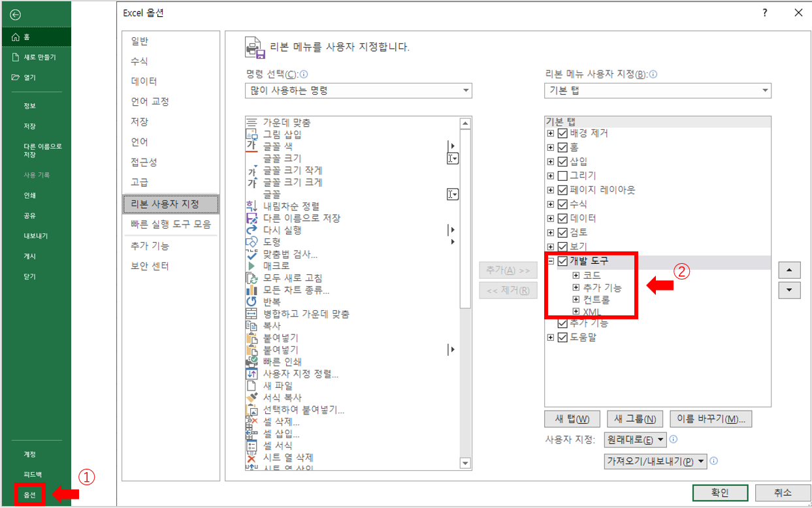Move selected tab up with arrow button
812x508 pixels.
[x=790, y=270]
